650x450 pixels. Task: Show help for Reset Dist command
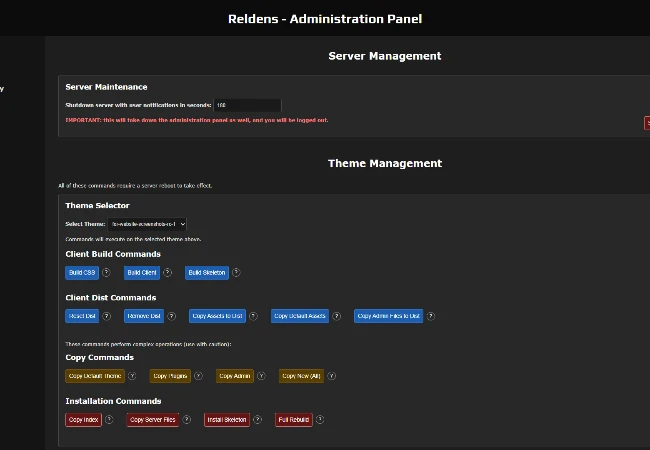pos(107,316)
